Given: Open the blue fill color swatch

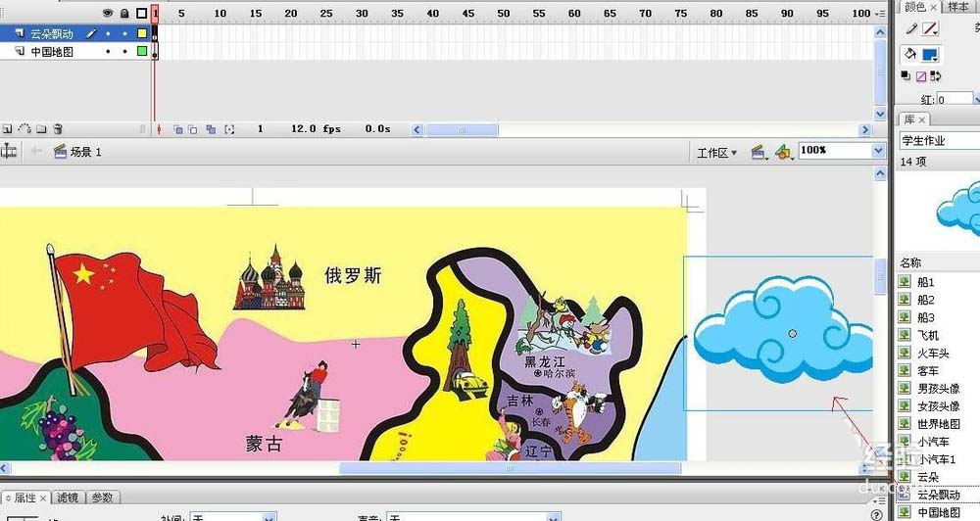Looking at the screenshot, I should point(930,54).
